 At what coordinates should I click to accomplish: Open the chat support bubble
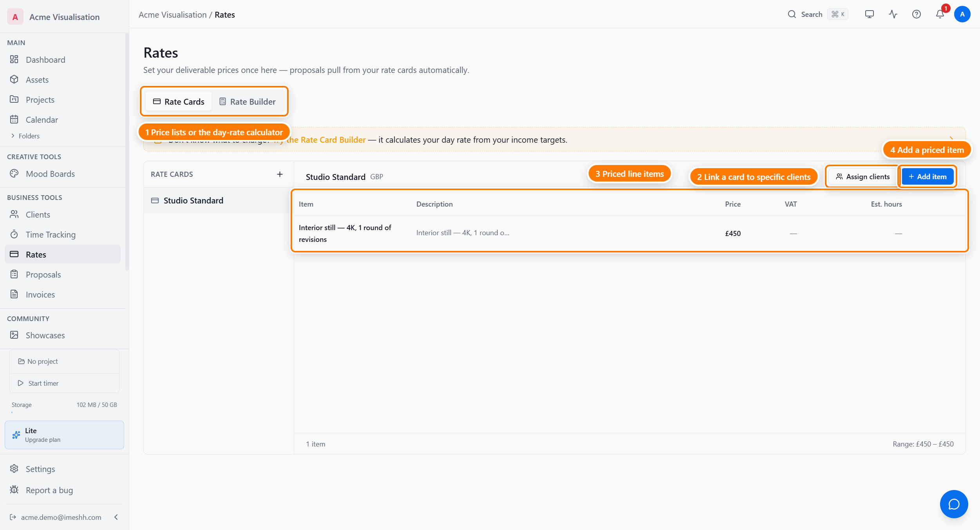(954, 504)
